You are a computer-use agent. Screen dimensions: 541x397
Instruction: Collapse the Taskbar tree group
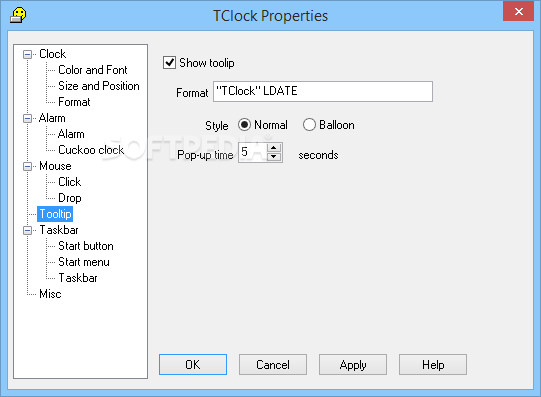point(27,230)
